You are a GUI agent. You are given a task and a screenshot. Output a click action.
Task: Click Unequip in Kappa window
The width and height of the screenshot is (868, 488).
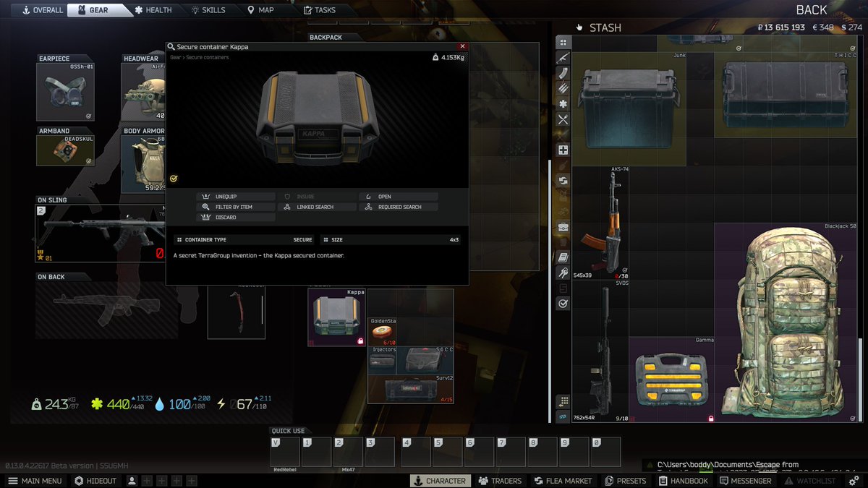coord(236,197)
